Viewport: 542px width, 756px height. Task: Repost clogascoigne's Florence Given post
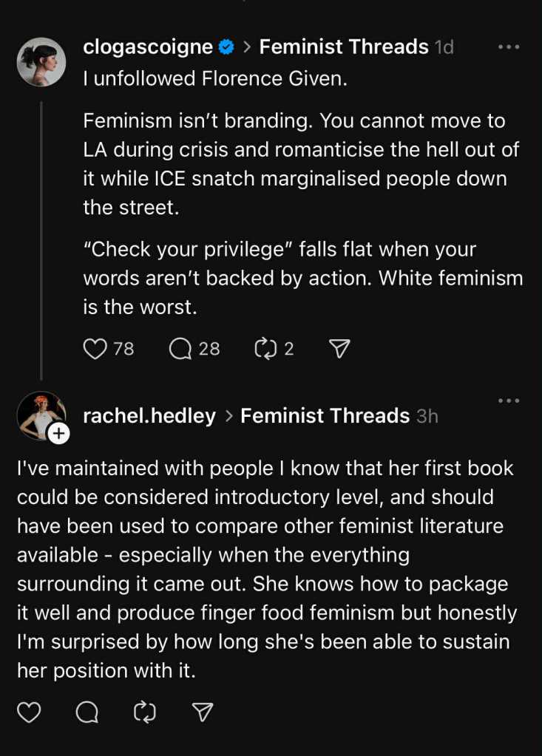265,349
